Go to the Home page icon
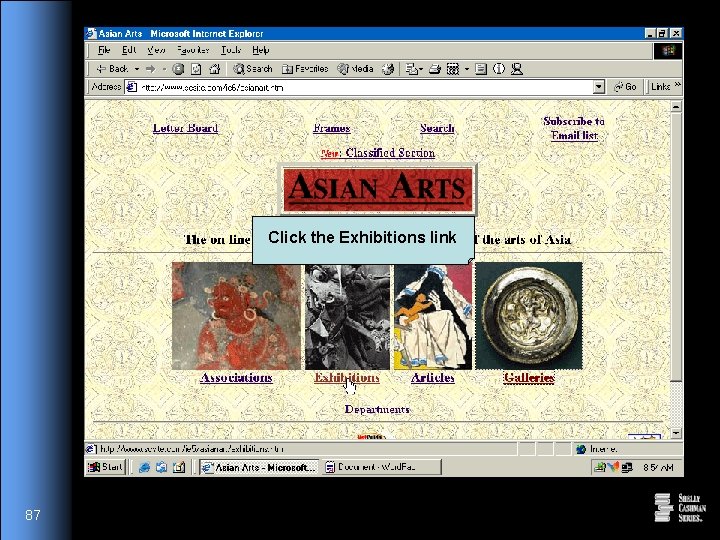The width and height of the screenshot is (720, 540). pyautogui.click(x=214, y=69)
